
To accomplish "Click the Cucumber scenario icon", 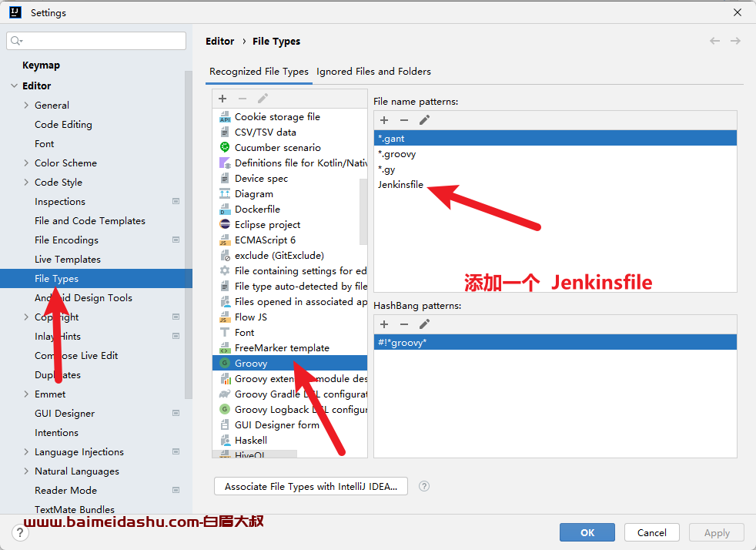I will pos(225,147).
